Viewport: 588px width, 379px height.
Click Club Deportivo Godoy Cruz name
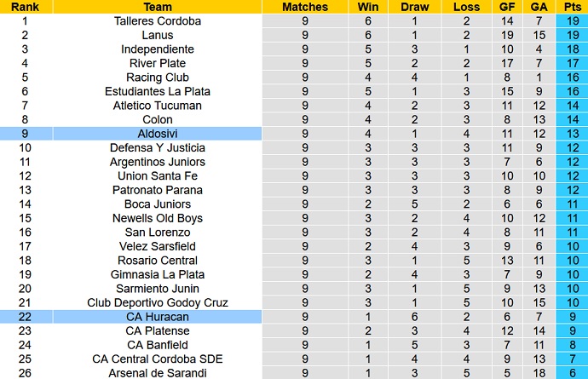click(158, 302)
